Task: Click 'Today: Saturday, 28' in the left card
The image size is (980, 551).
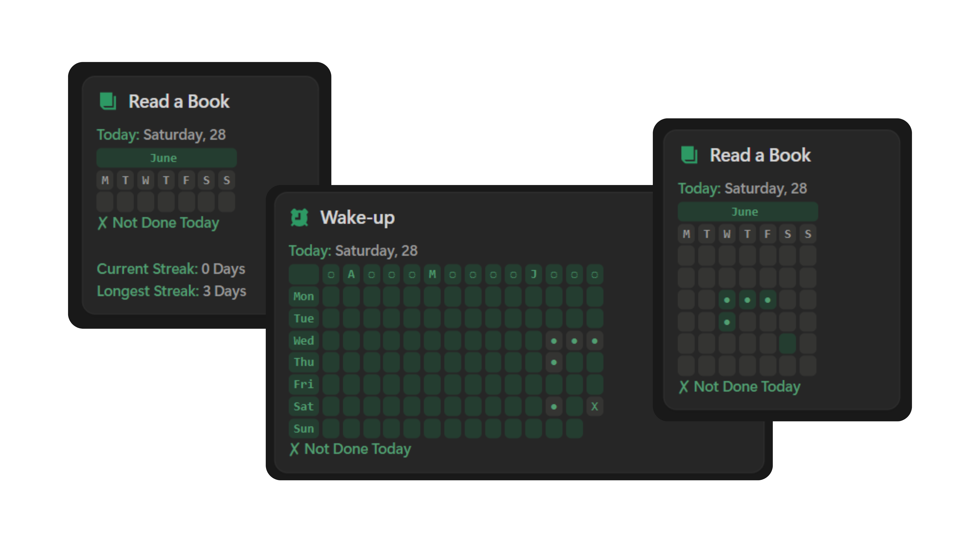Action: coord(161,135)
